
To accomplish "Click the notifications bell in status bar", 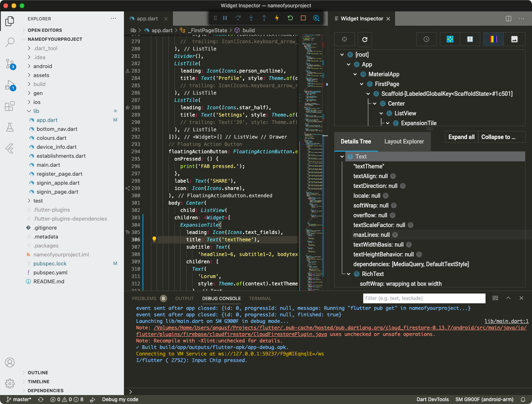I will pyautogui.click(x=523, y=400).
